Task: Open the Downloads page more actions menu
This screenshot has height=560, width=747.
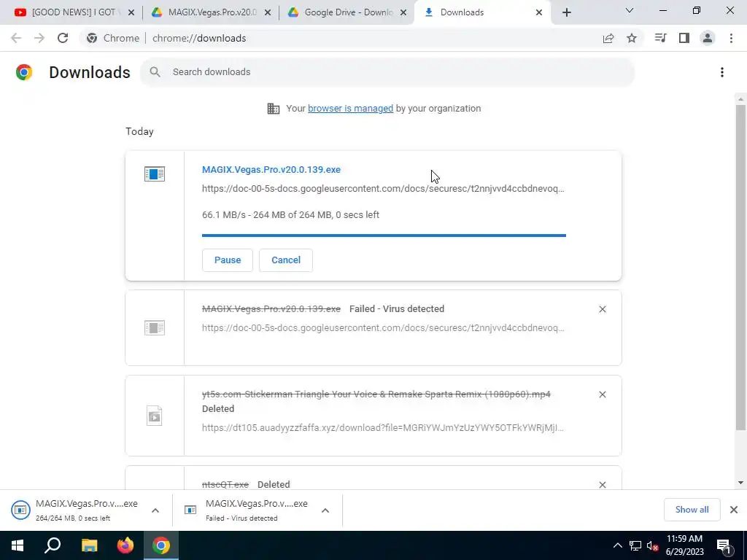Action: click(x=722, y=72)
